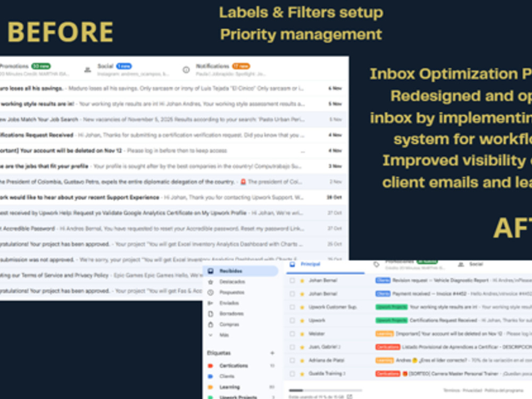Click Learning tag on account deleted email
The image size is (532, 399).
385,334
